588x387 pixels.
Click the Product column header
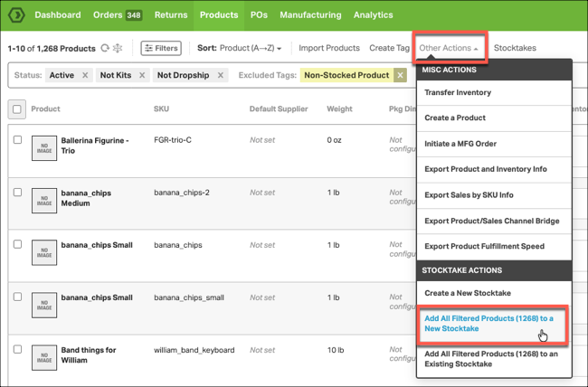click(x=45, y=109)
